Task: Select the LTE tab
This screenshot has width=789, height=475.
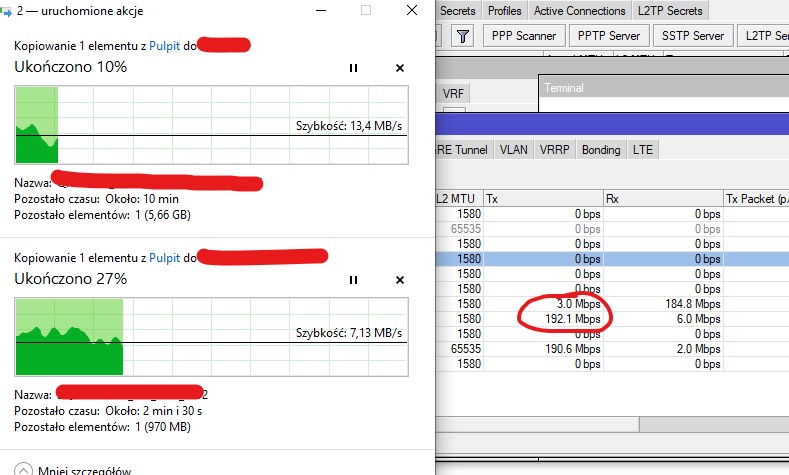Action: point(643,150)
